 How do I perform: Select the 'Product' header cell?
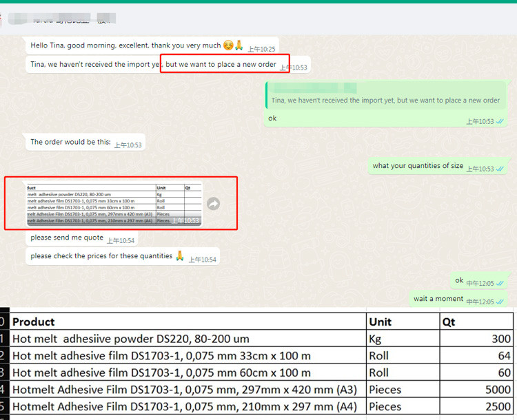pos(188,322)
